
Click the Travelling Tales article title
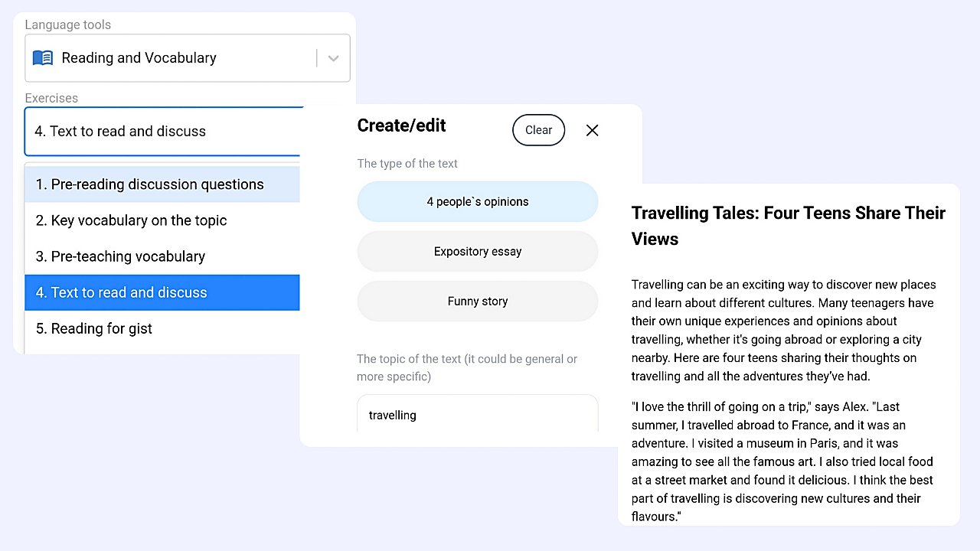coord(789,226)
